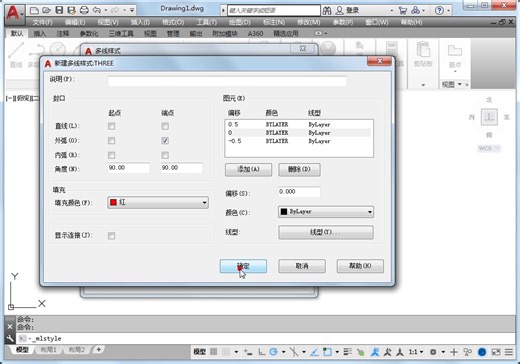The height and width of the screenshot is (364, 520).
Task: Open the Autodesk Exchange cart icon
Action: (403, 11)
